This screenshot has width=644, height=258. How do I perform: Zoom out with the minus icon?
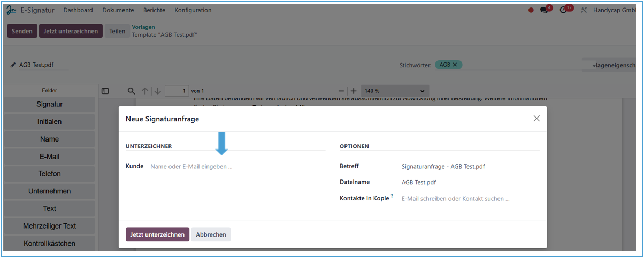(341, 91)
